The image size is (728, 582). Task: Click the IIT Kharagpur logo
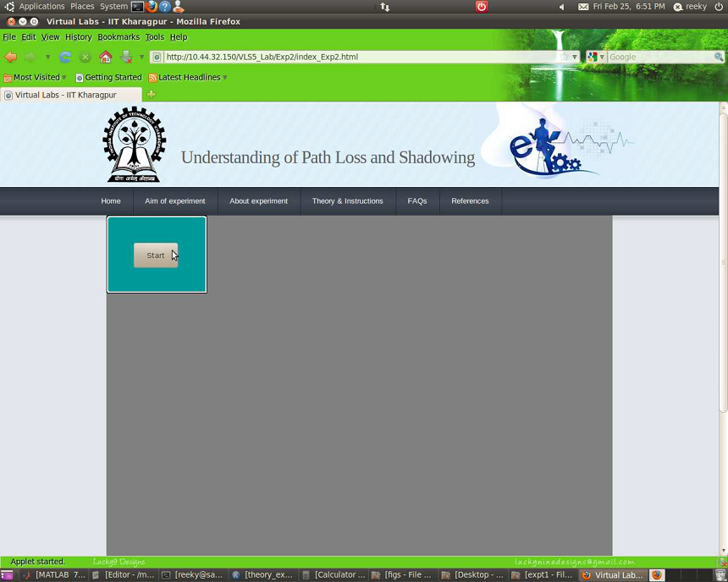[135, 145]
